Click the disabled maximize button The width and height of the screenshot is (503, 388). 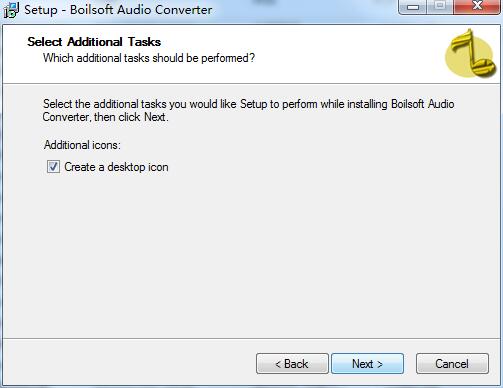pos(440,7)
